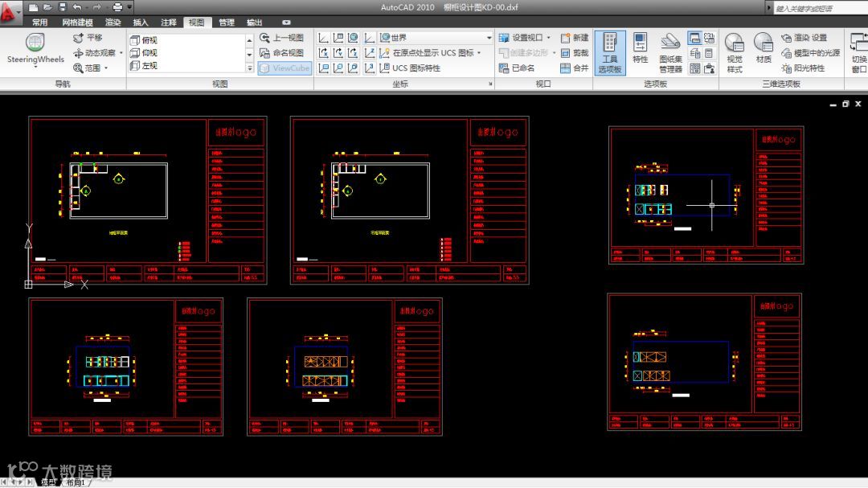The image size is (868, 488).
Task: Expand the 范围 zoom dropdown arrow
Action: (106, 68)
